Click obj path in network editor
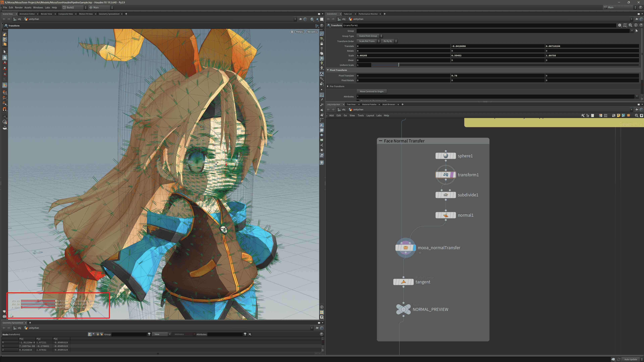Viewport: 644px width, 362px height. (x=343, y=109)
